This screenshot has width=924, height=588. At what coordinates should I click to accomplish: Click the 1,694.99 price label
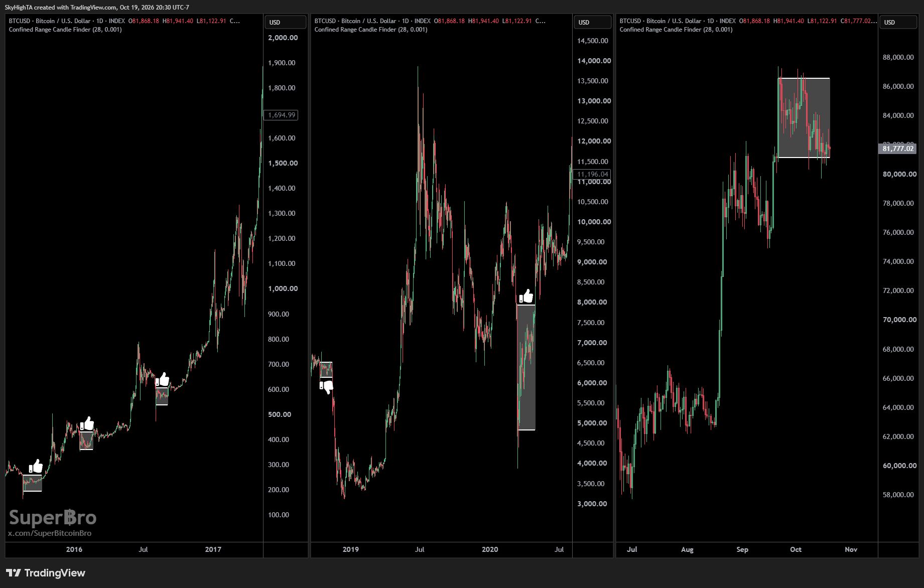click(281, 115)
